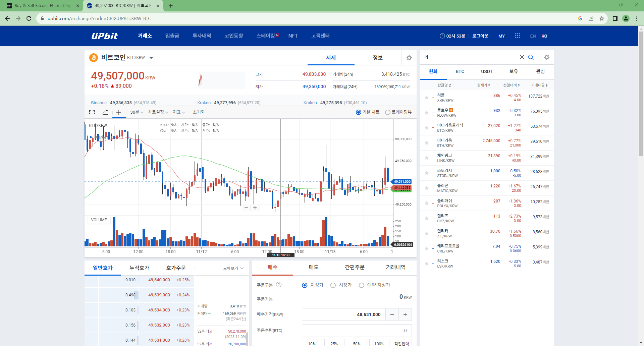Clear the coin search text with X

pyautogui.click(x=522, y=57)
